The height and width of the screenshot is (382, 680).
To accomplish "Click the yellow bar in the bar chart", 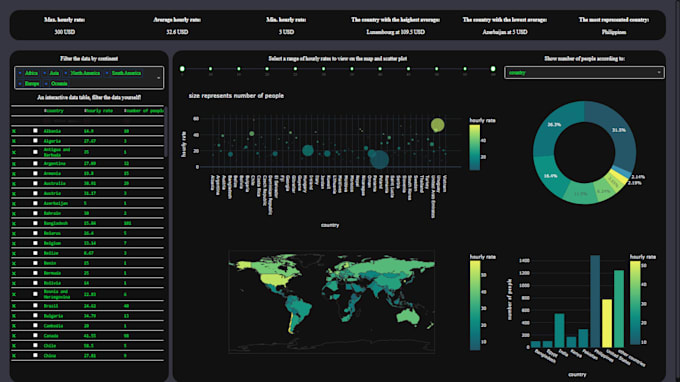I will (607, 323).
